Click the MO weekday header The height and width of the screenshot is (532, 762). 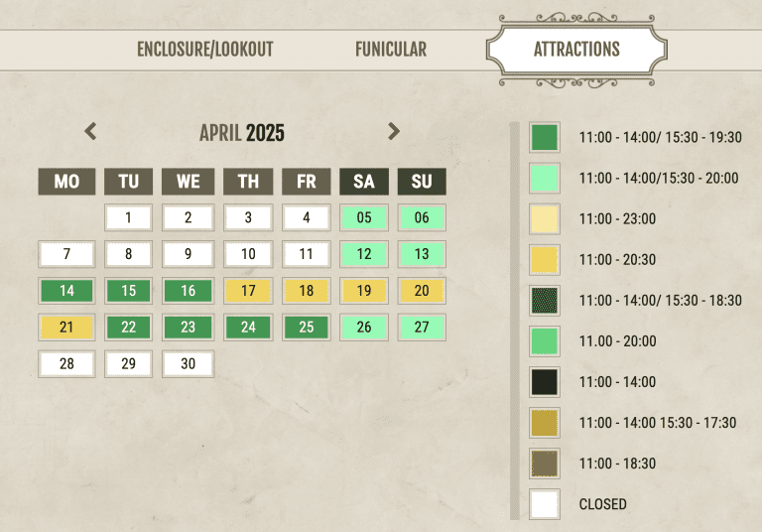coord(66,182)
